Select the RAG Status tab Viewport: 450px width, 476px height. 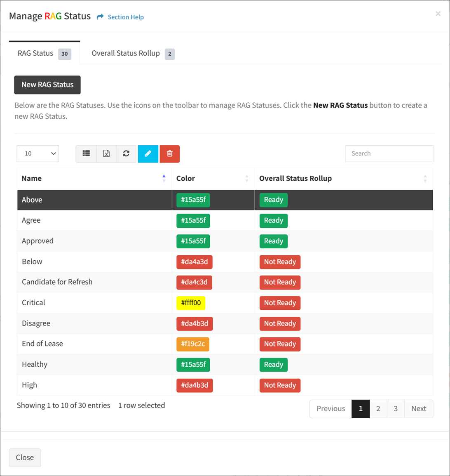pyautogui.click(x=44, y=54)
